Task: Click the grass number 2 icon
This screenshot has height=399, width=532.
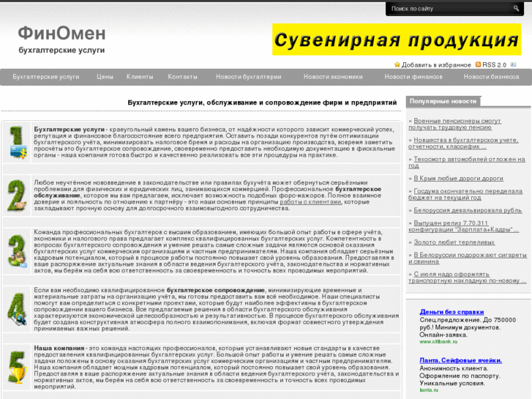Action: pyautogui.click(x=17, y=195)
